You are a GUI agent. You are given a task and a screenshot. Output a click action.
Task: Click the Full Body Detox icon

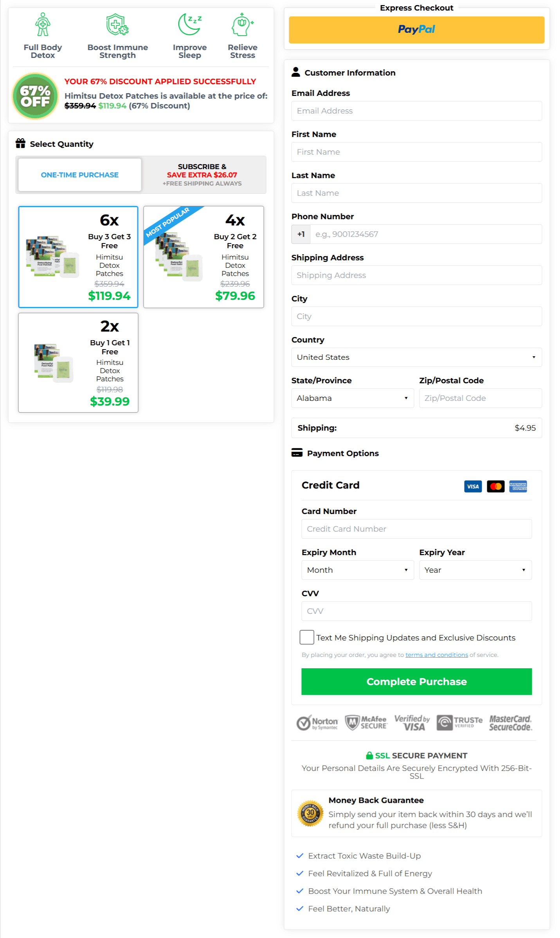pos(42,24)
